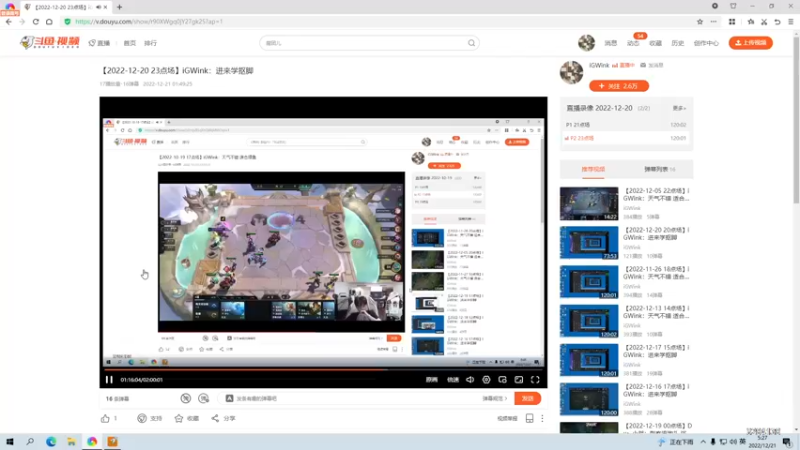800x450 pixels.
Task: Focus the danmaku text input field
Action: pyautogui.click(x=357, y=398)
